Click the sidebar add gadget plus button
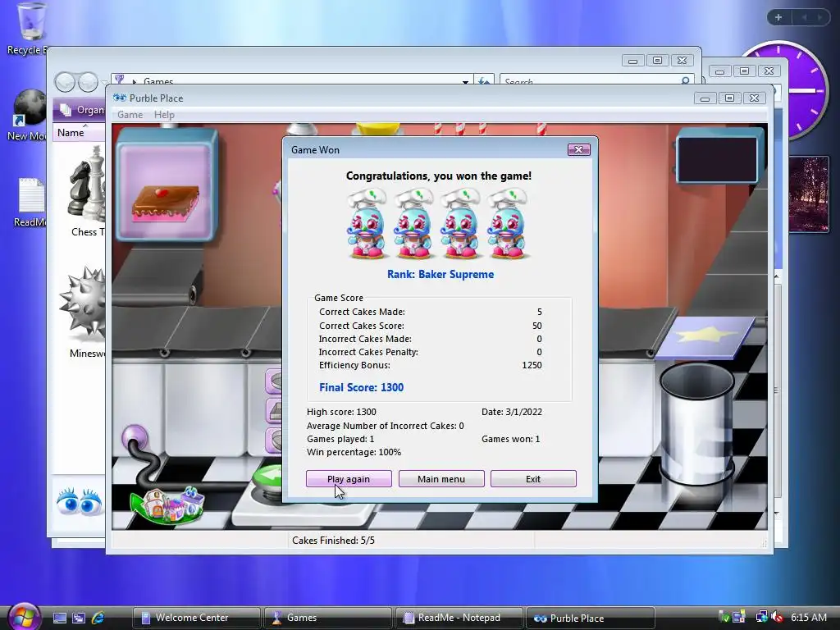Viewport: 840px width, 630px height. (x=778, y=17)
